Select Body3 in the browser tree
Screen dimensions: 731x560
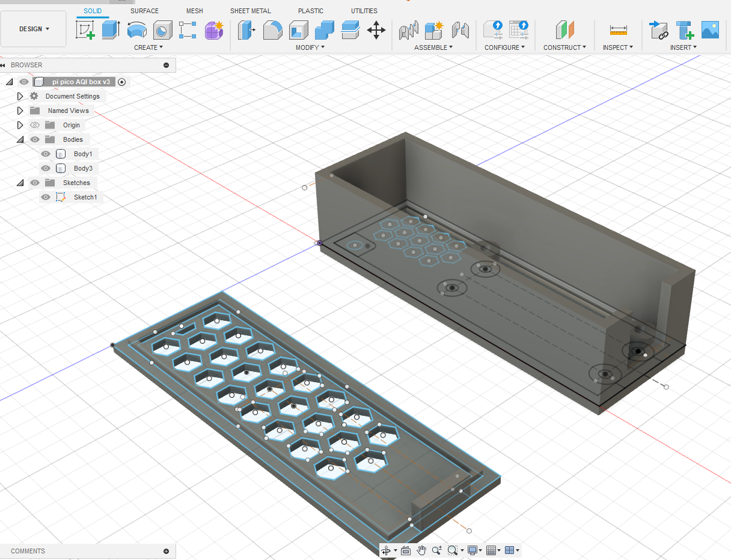coord(82,168)
